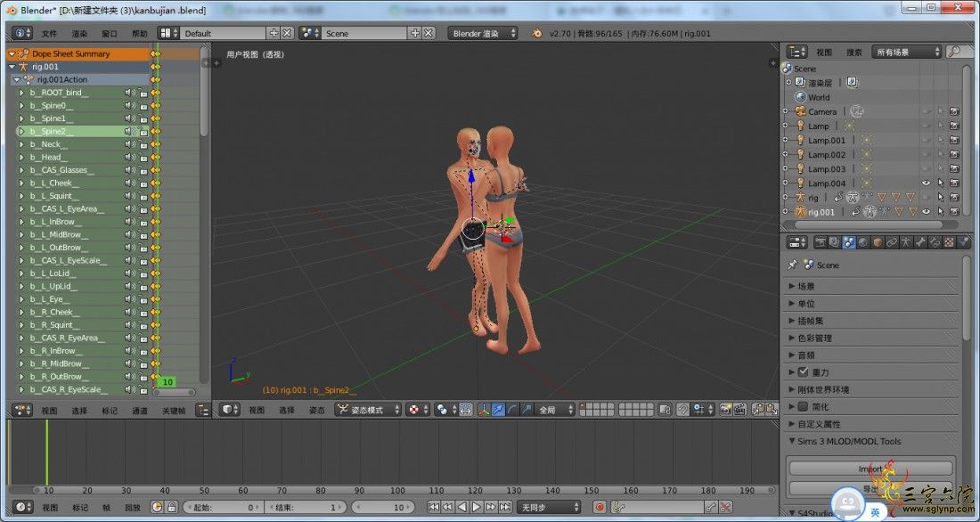
Task: Open the 回放 (Playback) menu in timeline
Action: click(133, 508)
